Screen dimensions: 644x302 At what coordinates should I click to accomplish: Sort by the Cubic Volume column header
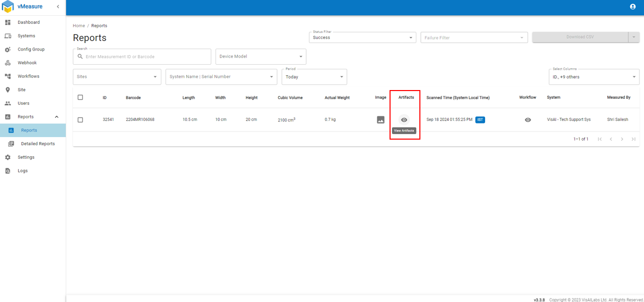click(x=290, y=98)
